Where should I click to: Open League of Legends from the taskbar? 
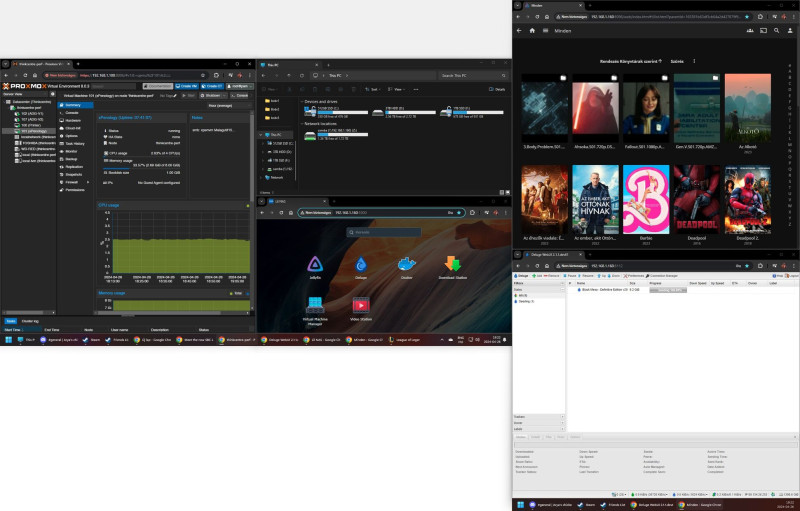405,340
